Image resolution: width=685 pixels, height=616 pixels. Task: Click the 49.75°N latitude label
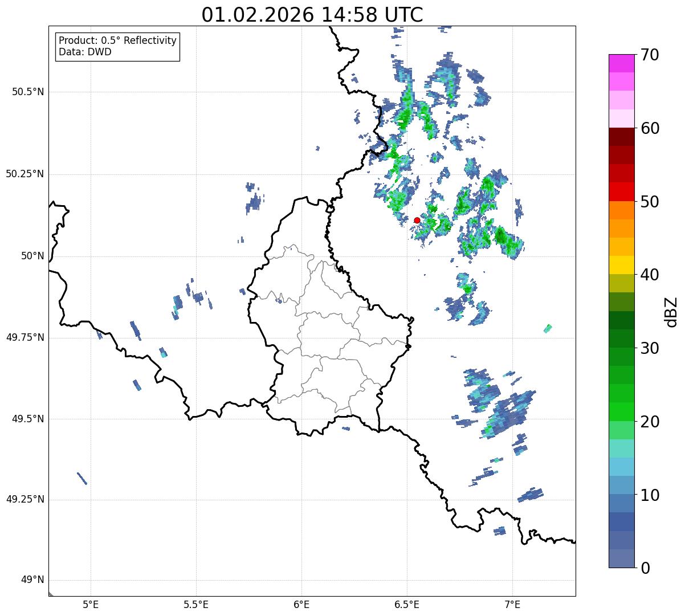pos(25,337)
